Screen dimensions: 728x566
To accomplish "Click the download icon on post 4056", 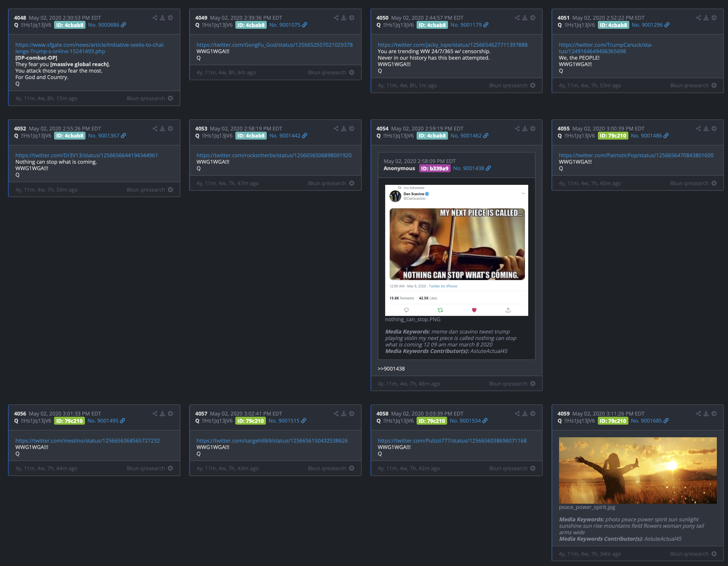I will [x=162, y=413].
